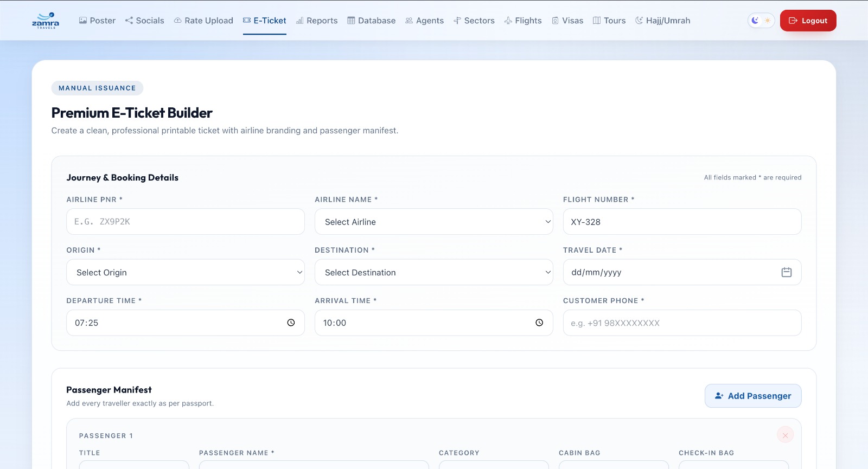Viewport: 868px width, 469px height.
Task: Open the Reports section
Action: tap(317, 21)
